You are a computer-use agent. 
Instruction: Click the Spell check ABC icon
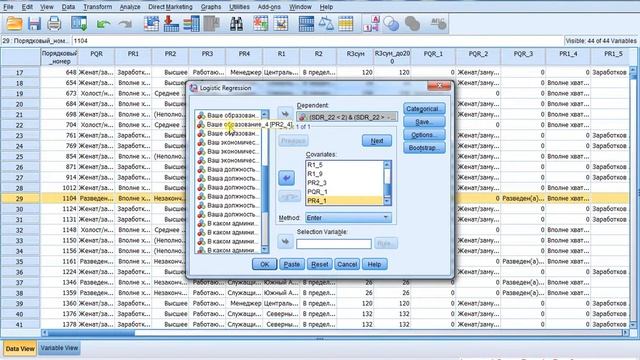pyautogui.click(x=438, y=24)
